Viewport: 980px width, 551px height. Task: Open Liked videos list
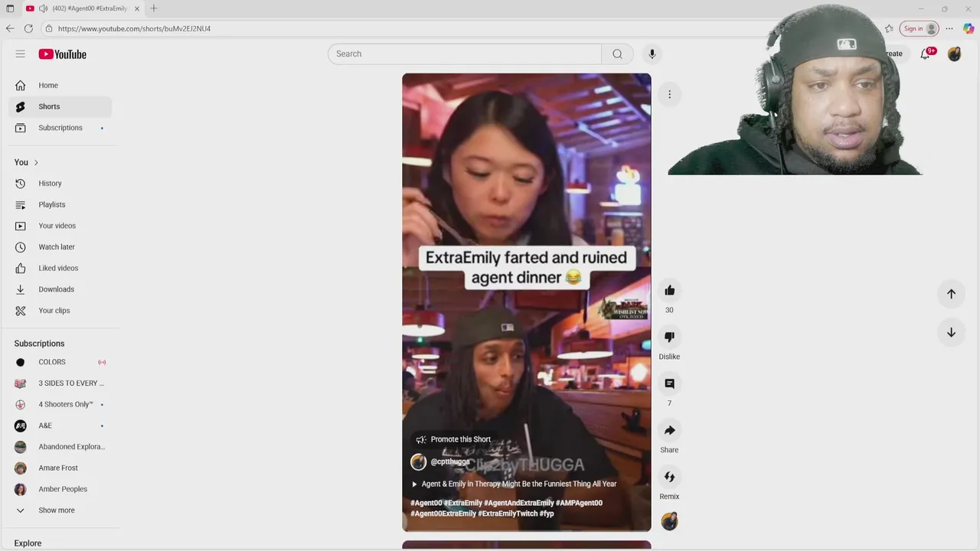click(60, 268)
